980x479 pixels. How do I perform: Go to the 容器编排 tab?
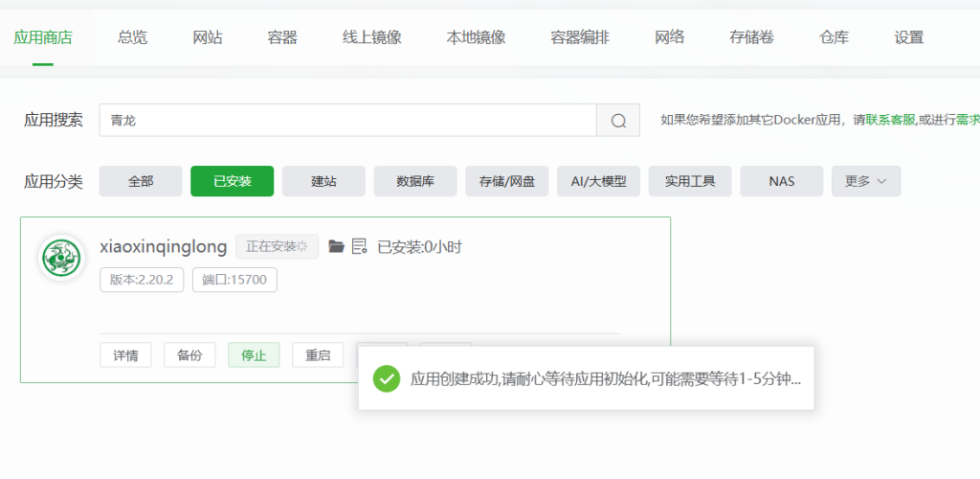579,37
